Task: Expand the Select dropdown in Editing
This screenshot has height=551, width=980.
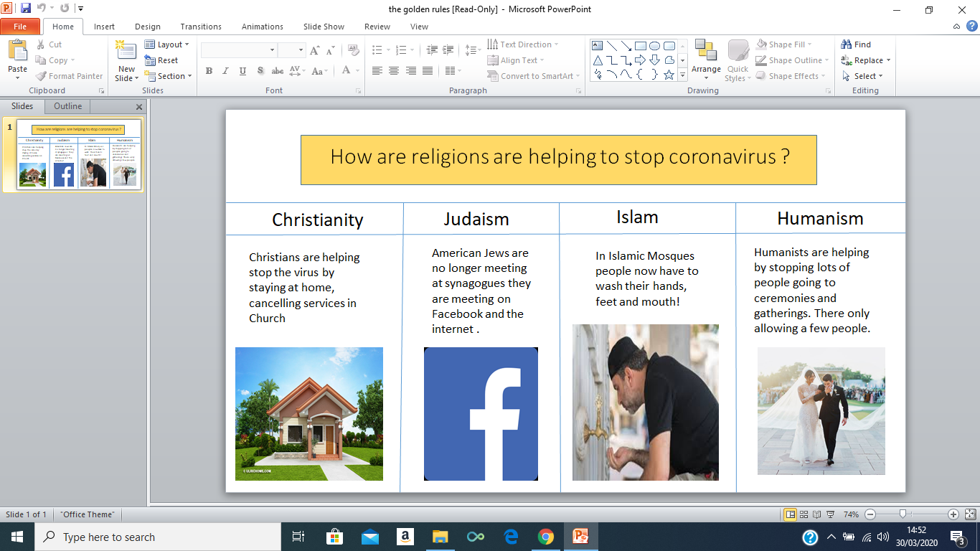Action: click(x=862, y=76)
